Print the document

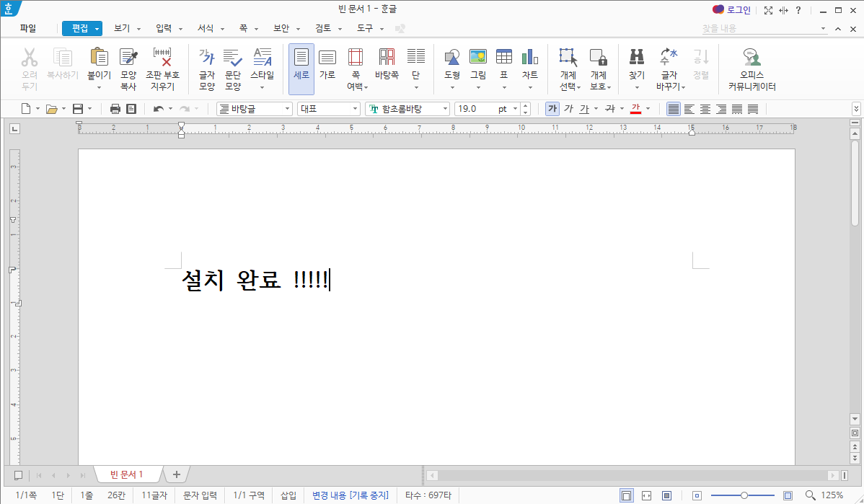click(115, 108)
